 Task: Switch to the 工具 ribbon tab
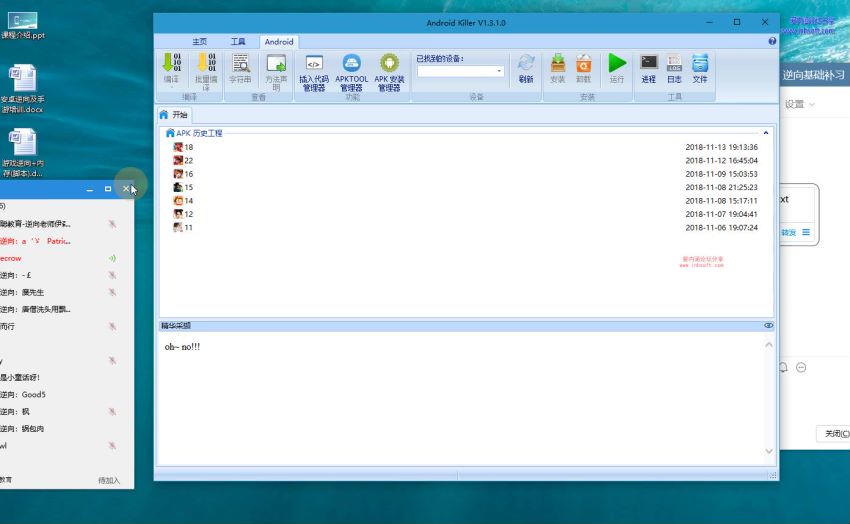coord(238,42)
